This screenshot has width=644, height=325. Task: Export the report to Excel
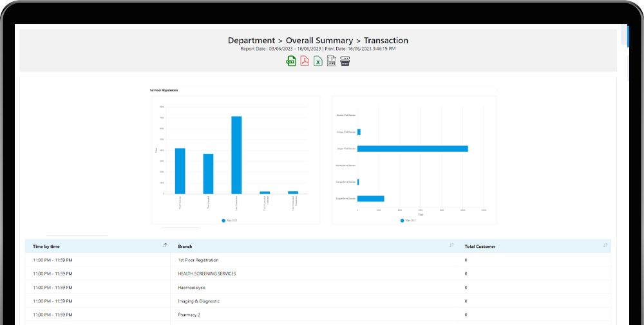click(318, 61)
